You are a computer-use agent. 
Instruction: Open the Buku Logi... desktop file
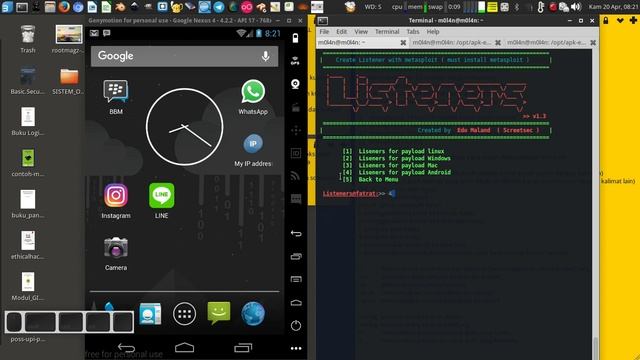(28, 121)
